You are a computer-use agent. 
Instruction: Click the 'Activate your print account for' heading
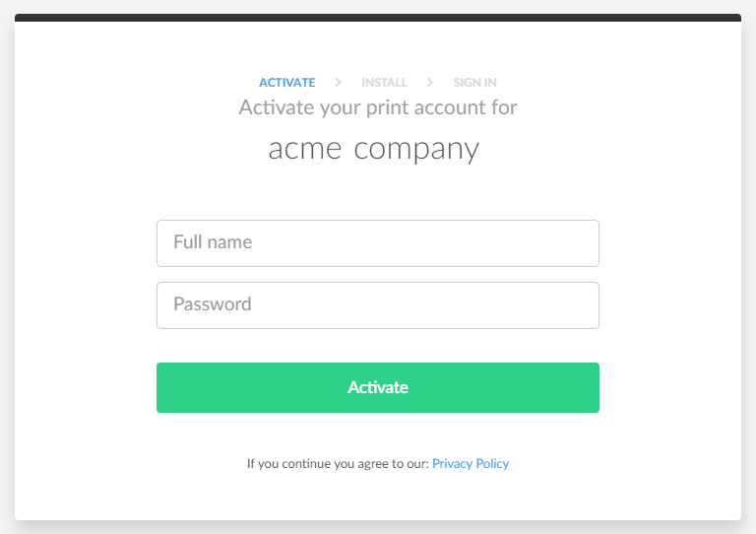[x=378, y=106]
